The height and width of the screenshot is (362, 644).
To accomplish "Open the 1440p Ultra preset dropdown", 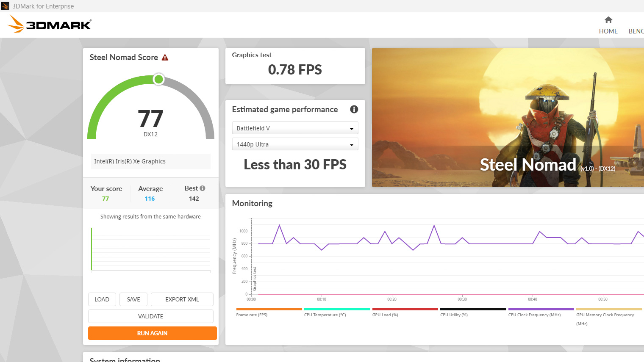I will pos(295,144).
